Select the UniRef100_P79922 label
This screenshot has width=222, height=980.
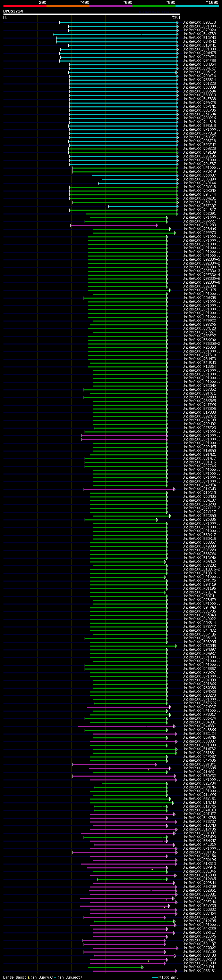pyautogui.click(x=199, y=321)
